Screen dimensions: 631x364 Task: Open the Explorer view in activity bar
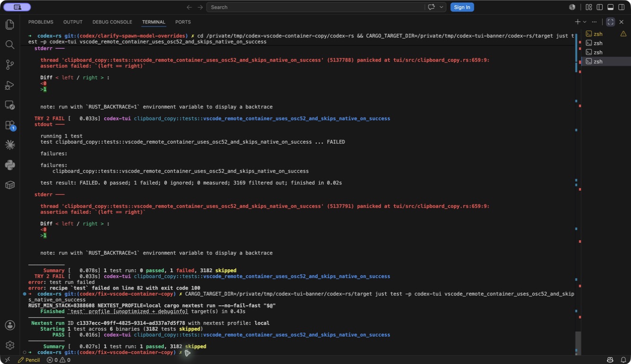(10, 25)
